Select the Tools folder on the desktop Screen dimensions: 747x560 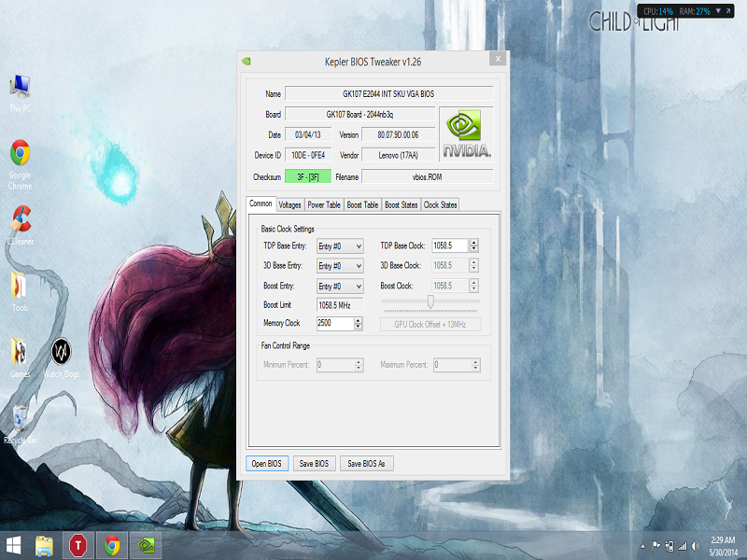click(x=20, y=291)
